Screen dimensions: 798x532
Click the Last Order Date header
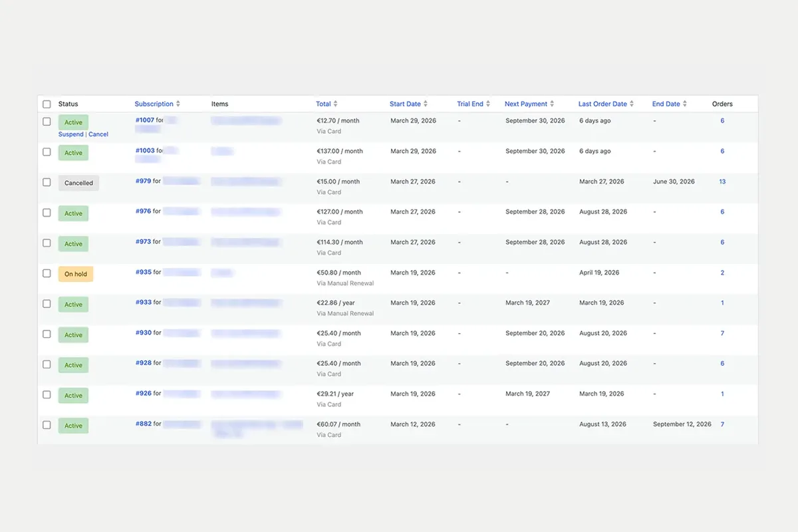(602, 104)
